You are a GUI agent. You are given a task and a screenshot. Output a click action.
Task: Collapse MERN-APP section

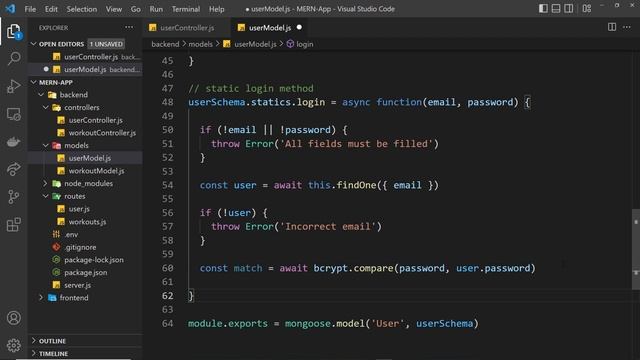[34, 82]
